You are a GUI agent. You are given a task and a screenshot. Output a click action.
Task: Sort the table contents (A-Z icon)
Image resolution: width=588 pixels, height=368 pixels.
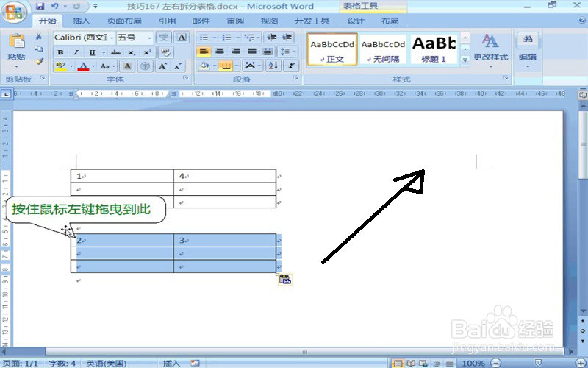click(x=273, y=66)
